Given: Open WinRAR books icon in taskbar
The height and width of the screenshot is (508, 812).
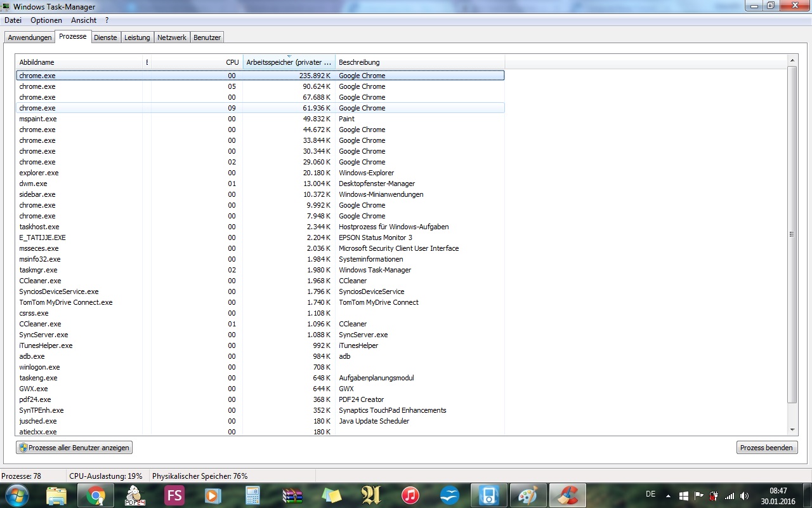Looking at the screenshot, I should tap(292, 495).
